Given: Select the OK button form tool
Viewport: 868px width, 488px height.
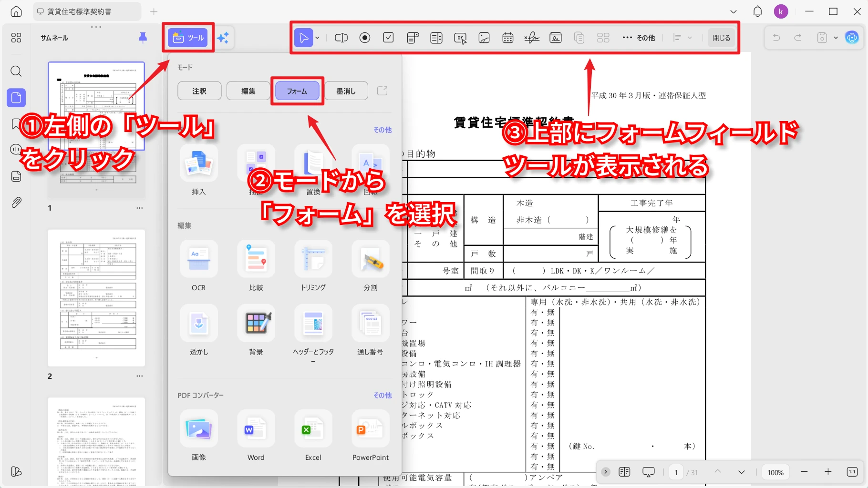Looking at the screenshot, I should pos(460,38).
